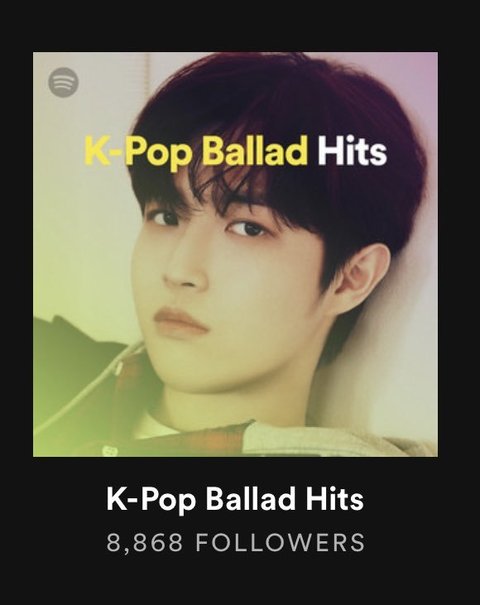Click the yellow "K-Pop" word on the artwork
This screenshot has width=480, height=605.
tap(137, 152)
